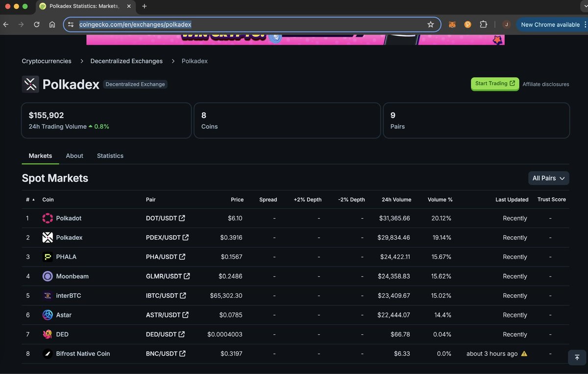Open the DED/USDT pair link

(x=165, y=334)
